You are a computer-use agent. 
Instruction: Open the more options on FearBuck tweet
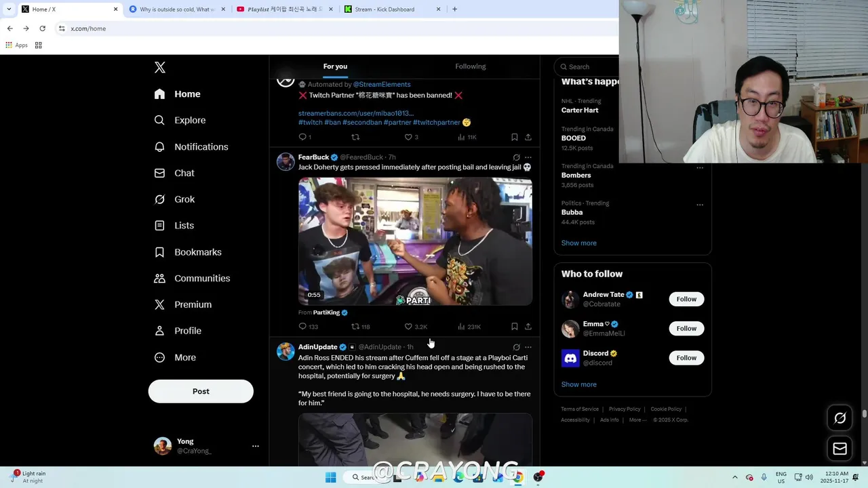coord(528,157)
